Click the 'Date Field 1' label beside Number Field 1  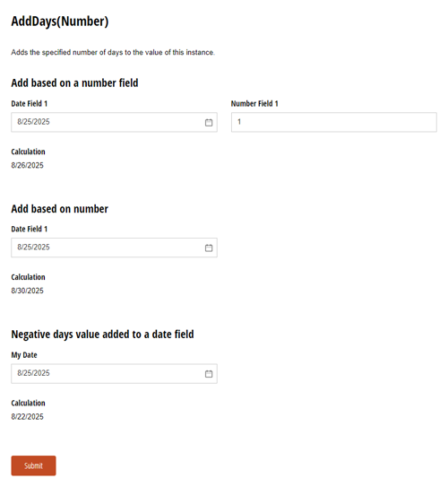click(30, 103)
